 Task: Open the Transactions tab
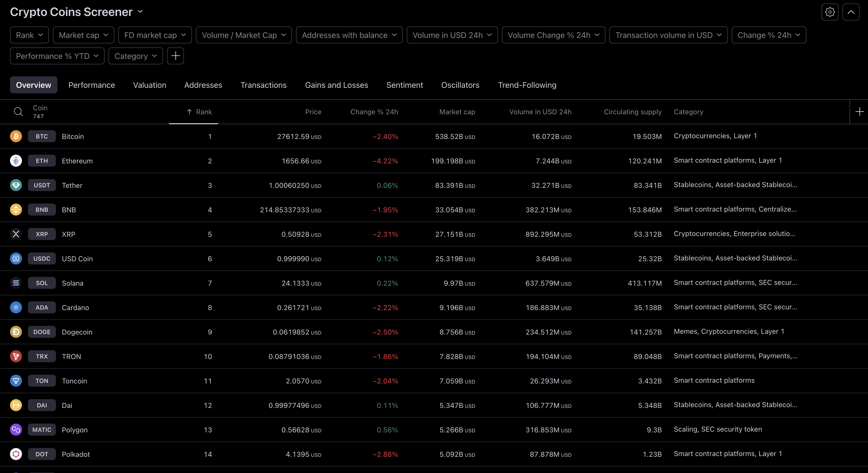coord(264,85)
